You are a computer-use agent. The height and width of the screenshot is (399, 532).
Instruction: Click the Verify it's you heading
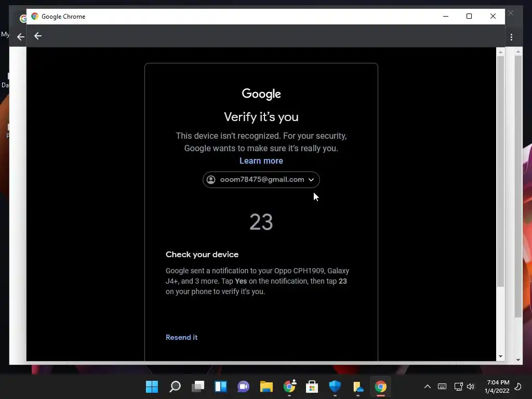261,117
